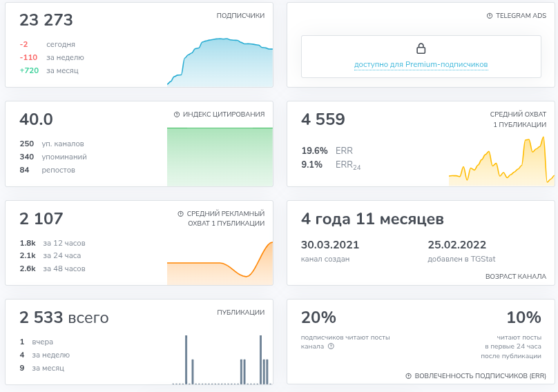The height and width of the screenshot is (392, 558).
Task: Click the lock icon in Telegram Ads card
Action: tap(421, 48)
